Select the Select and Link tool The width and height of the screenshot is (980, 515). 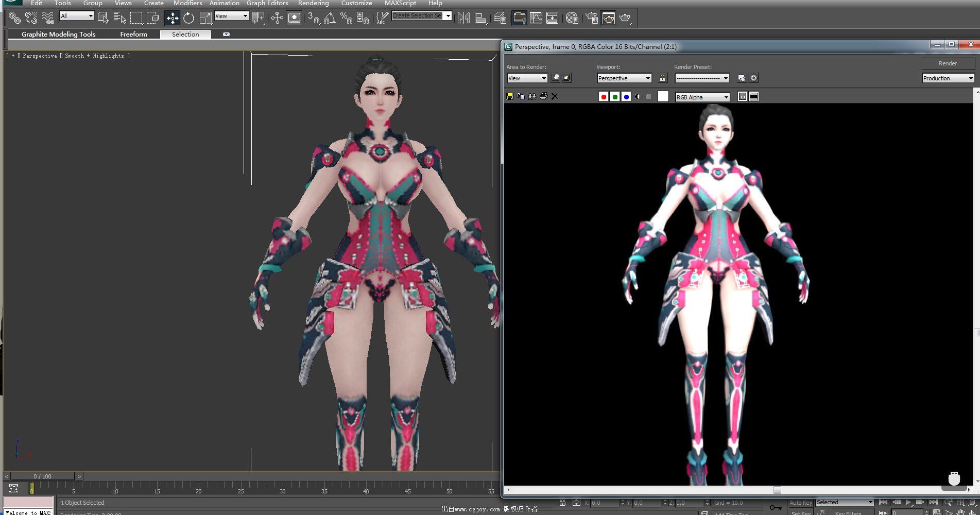click(14, 18)
